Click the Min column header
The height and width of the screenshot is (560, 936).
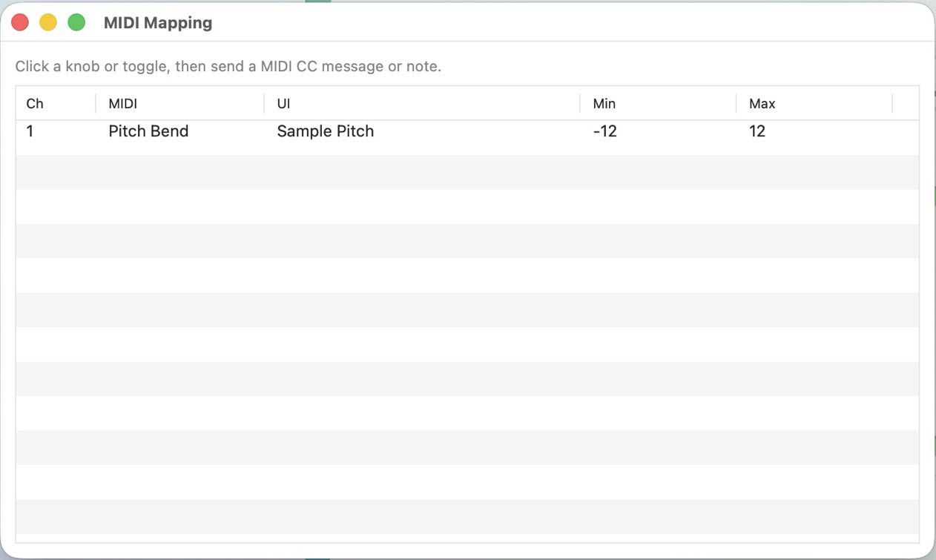pos(604,103)
